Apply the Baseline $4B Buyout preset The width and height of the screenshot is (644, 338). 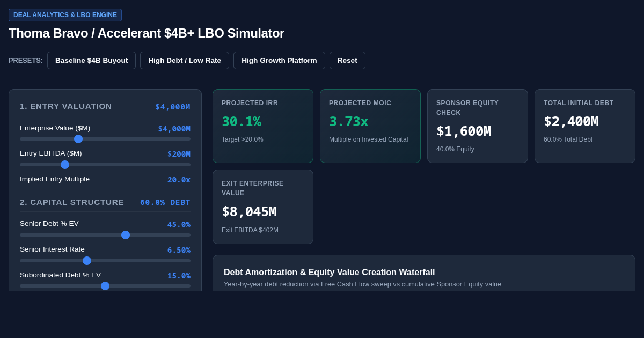point(91,60)
